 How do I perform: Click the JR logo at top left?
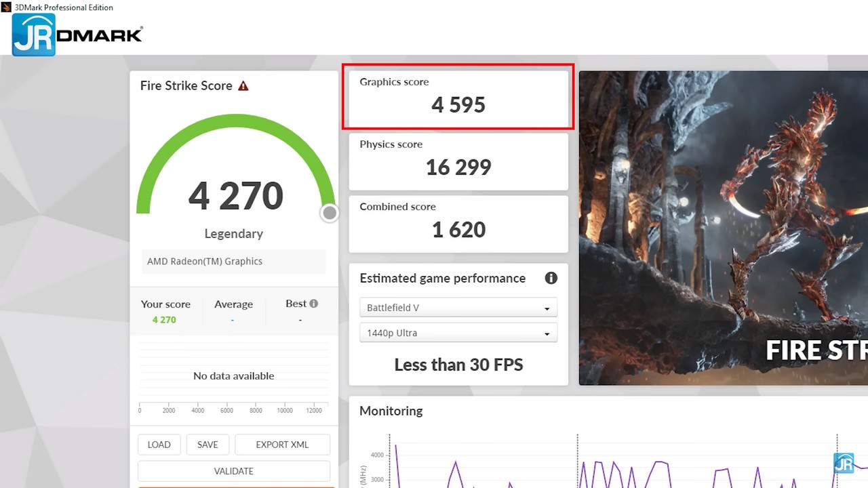33,35
